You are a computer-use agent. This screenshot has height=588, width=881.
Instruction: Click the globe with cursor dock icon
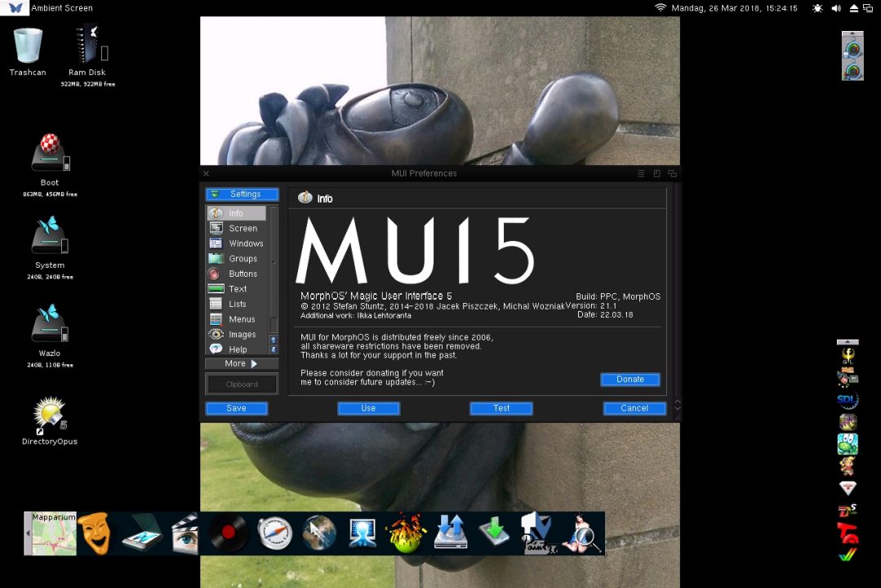(x=318, y=533)
